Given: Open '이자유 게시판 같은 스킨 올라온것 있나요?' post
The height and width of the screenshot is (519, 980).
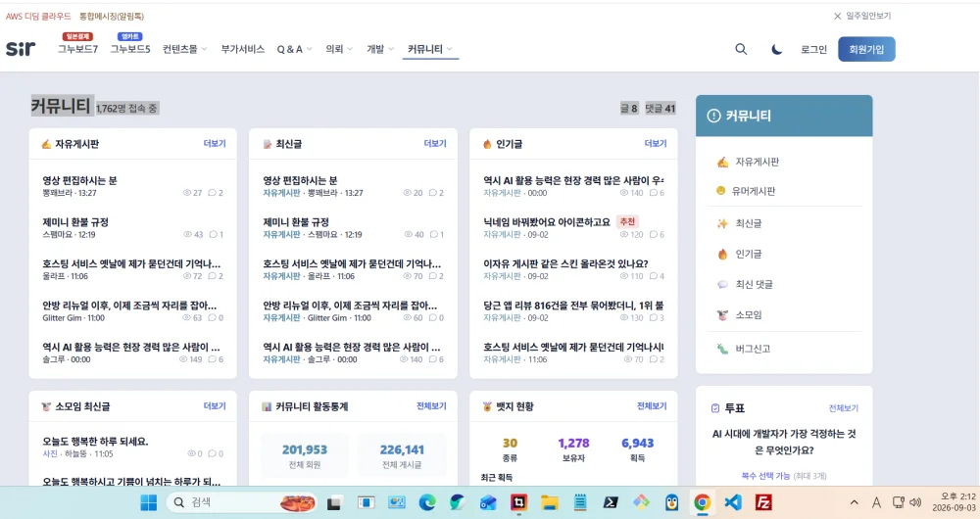Looking at the screenshot, I should (565, 263).
